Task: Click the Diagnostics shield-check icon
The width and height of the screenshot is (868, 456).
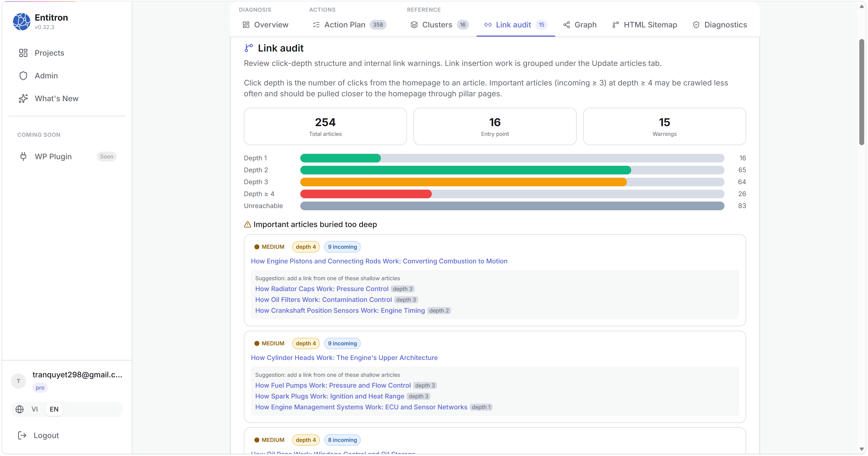Action: [696, 25]
